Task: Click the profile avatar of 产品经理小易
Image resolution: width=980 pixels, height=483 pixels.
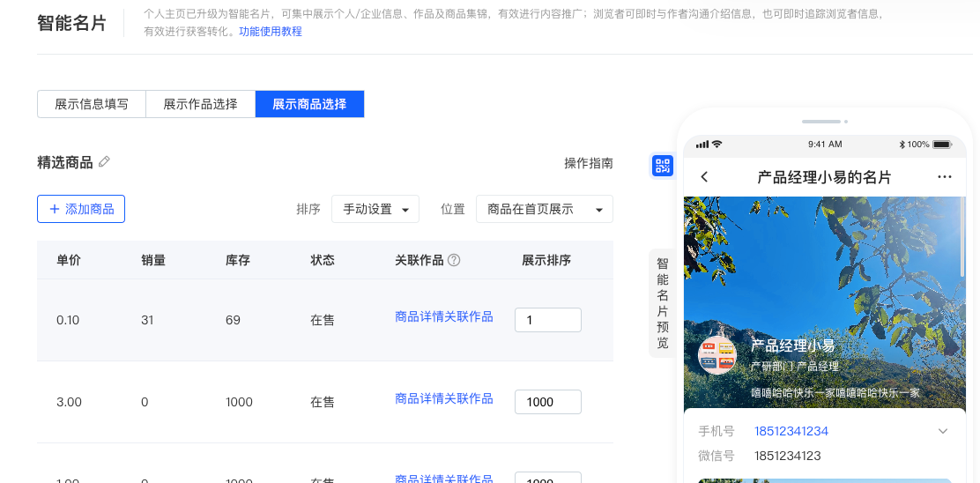Action: pos(717,355)
